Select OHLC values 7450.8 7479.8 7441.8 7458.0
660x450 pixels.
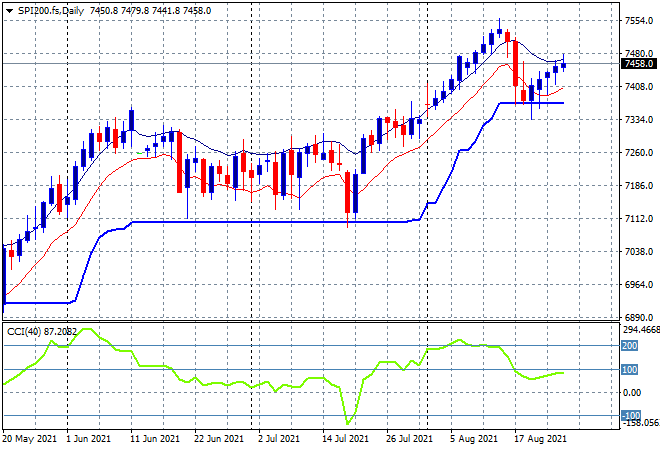(x=150, y=11)
